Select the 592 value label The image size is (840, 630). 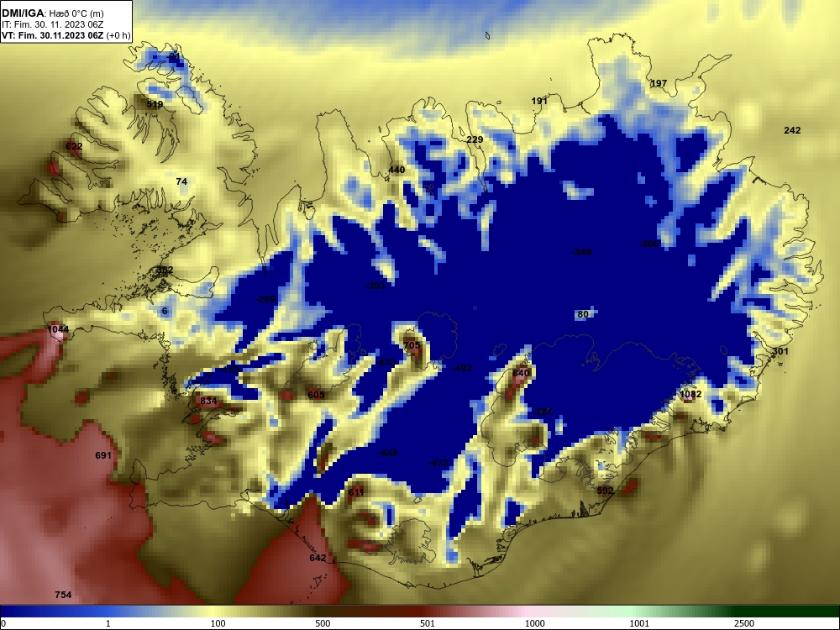pos(605,491)
